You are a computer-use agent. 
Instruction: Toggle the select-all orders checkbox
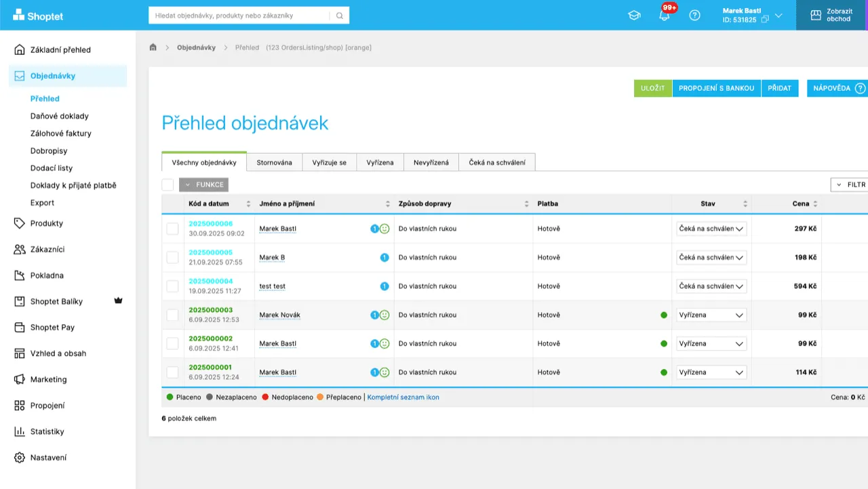click(x=167, y=184)
